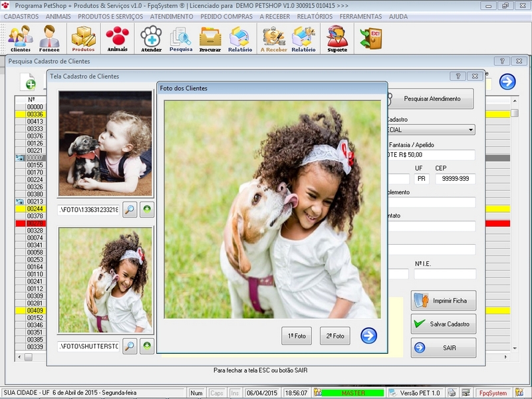Click the SAIR button
This screenshot has height=399, width=532.
click(x=444, y=348)
